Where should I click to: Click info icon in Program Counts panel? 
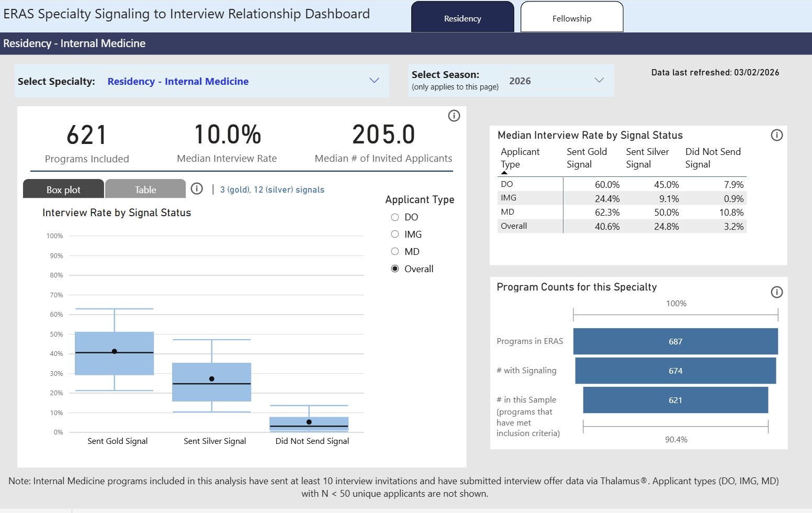(x=776, y=292)
